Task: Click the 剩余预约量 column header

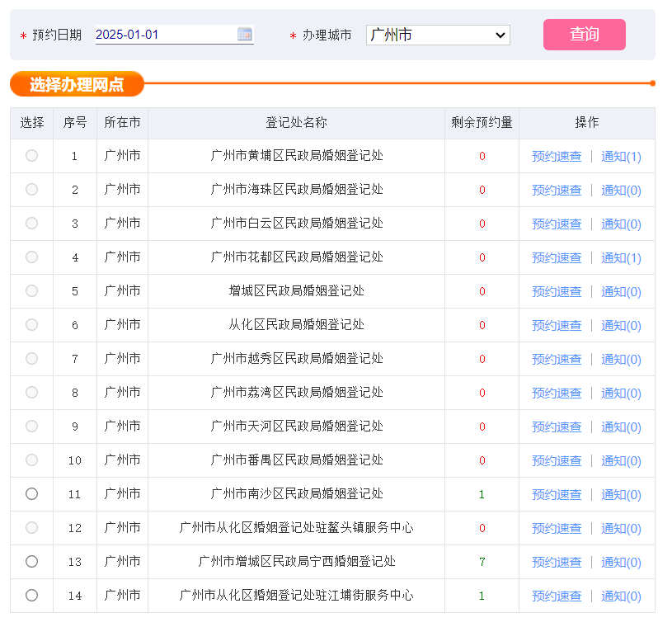Action: (x=482, y=123)
